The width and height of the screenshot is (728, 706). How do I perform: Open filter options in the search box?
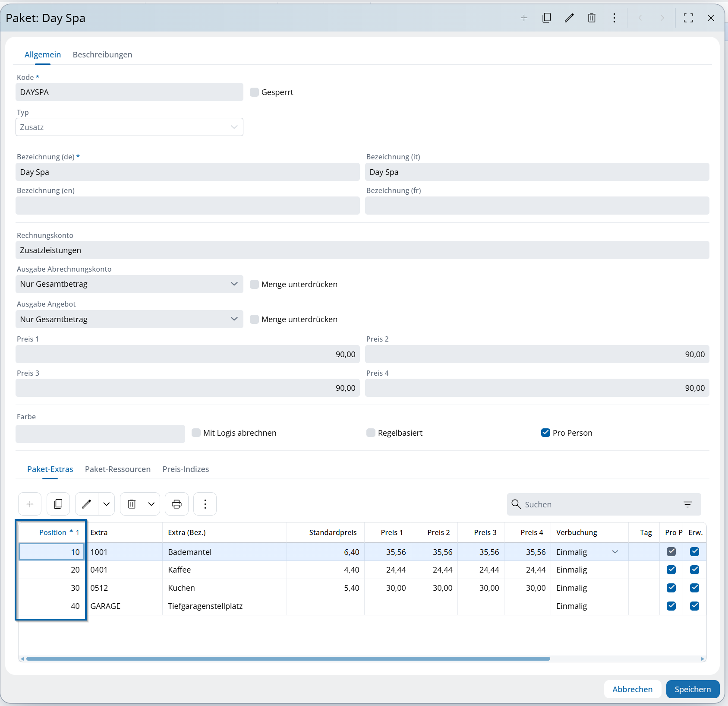[x=687, y=504]
